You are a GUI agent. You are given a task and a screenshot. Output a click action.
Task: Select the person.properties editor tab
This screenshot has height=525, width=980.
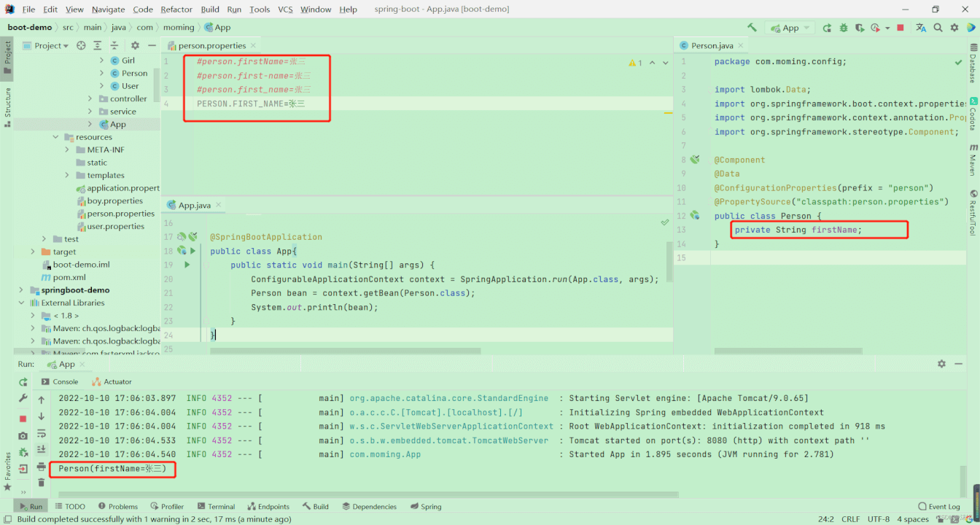(x=212, y=45)
